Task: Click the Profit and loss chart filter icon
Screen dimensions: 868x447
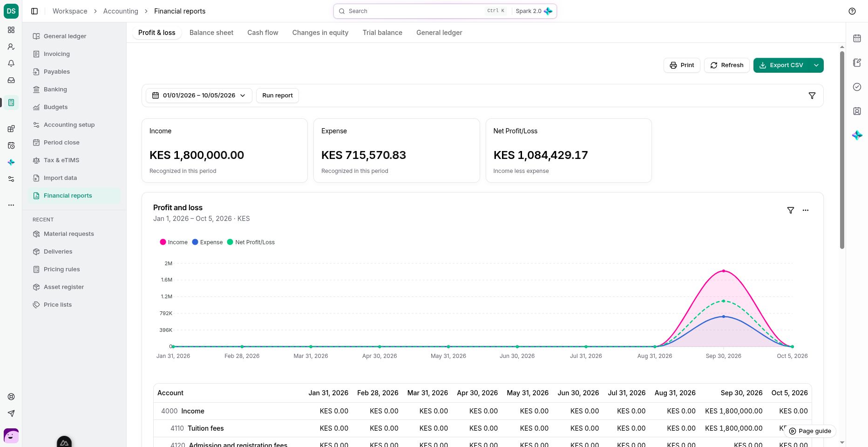Action: pyautogui.click(x=791, y=210)
